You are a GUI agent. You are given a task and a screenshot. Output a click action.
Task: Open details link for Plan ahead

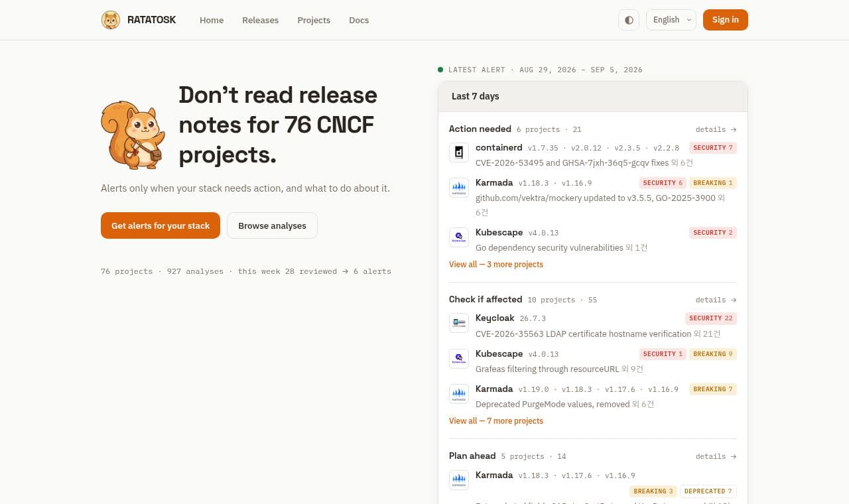[x=716, y=456]
